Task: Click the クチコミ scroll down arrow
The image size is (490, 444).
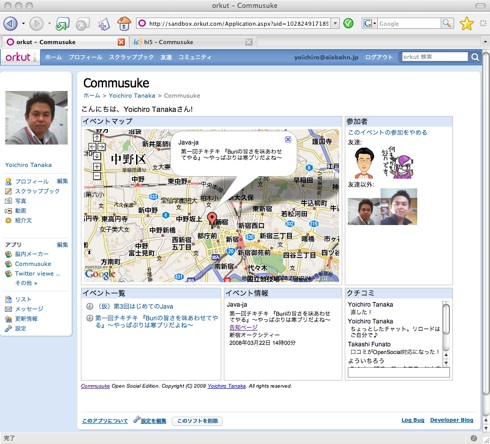Action: (446, 363)
